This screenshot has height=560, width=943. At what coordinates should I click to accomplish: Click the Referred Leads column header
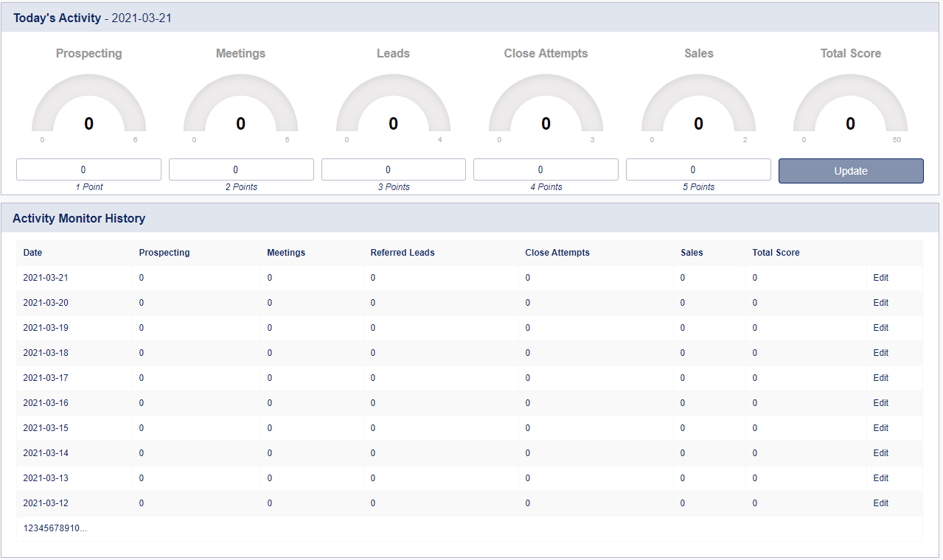click(402, 253)
